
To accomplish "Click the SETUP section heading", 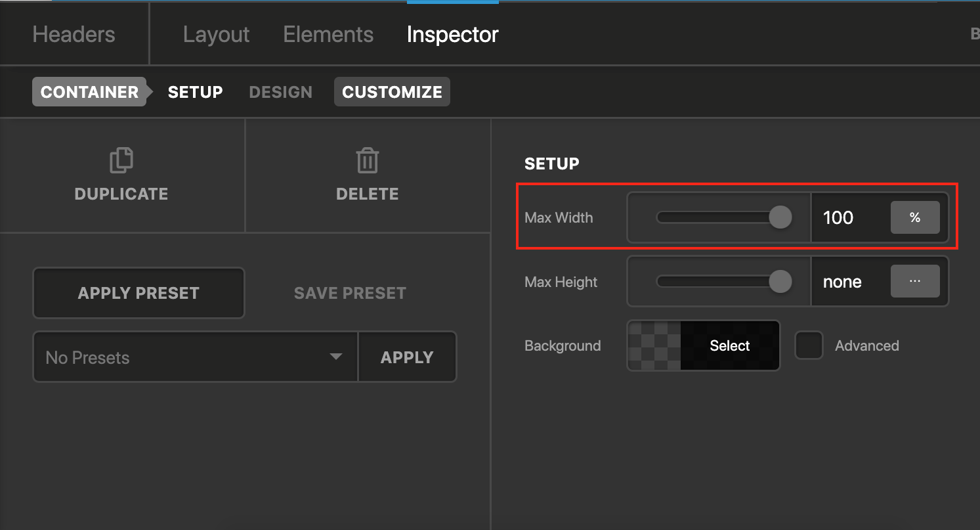I will pyautogui.click(x=552, y=164).
